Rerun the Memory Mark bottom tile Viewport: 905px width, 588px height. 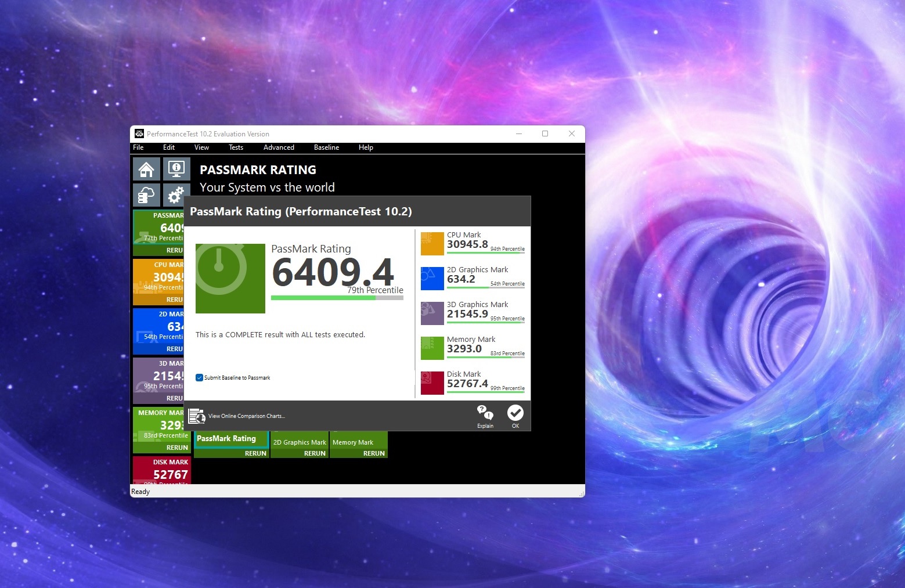click(373, 453)
